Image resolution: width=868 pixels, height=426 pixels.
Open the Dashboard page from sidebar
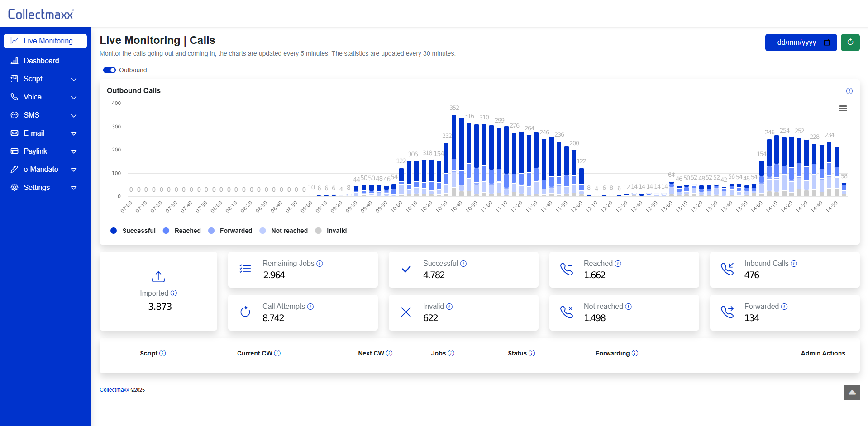pyautogui.click(x=41, y=61)
